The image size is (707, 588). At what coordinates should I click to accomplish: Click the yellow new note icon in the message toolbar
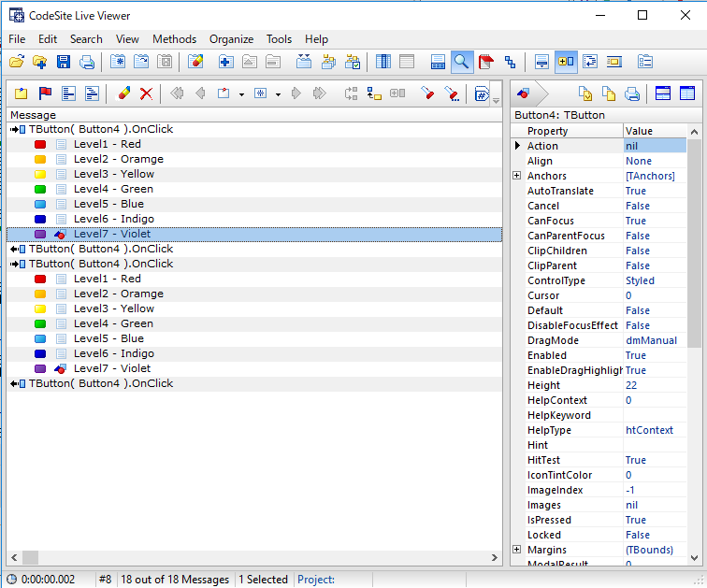click(x=22, y=93)
